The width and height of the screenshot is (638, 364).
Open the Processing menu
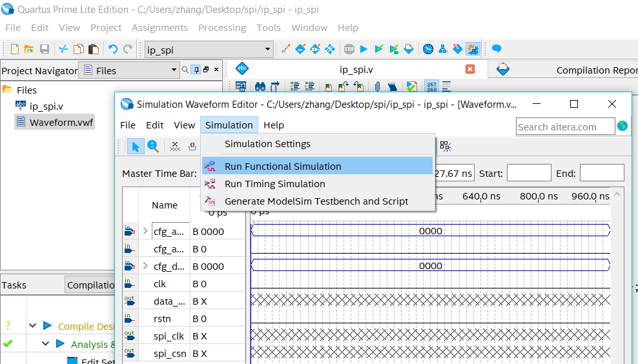[x=222, y=28]
